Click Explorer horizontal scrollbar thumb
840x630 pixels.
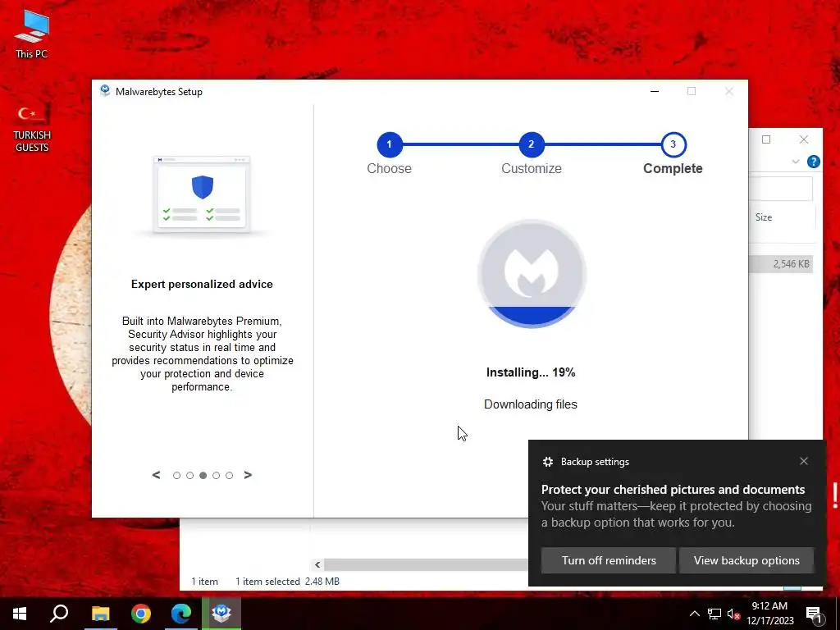[427, 564]
